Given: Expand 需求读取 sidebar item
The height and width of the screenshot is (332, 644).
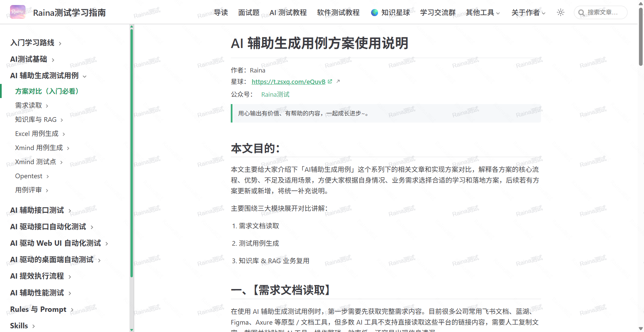Looking at the screenshot, I should (32, 105).
